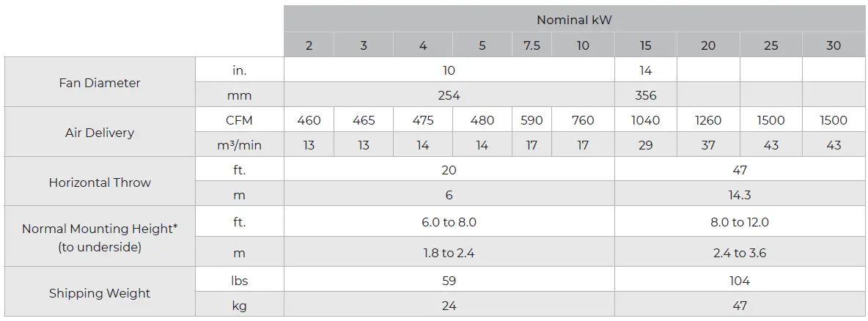868x321 pixels.
Task: Click the lbs unit cell
Action: (x=239, y=281)
